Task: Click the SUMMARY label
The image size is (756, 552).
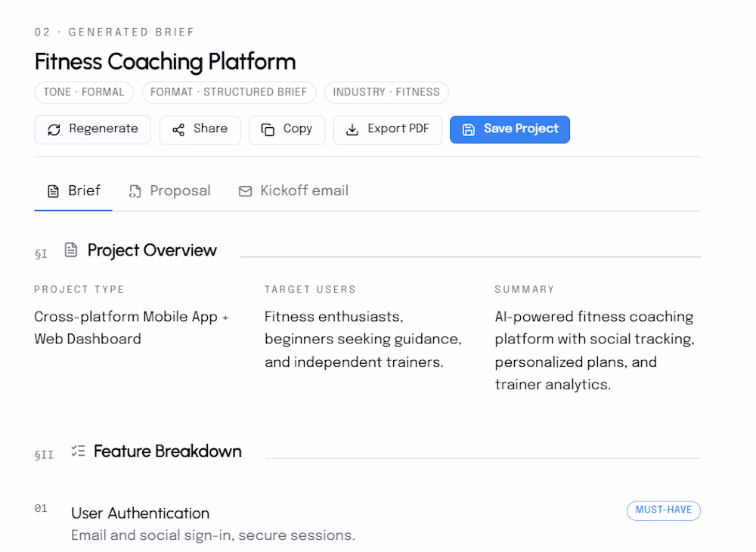Action: (x=525, y=290)
